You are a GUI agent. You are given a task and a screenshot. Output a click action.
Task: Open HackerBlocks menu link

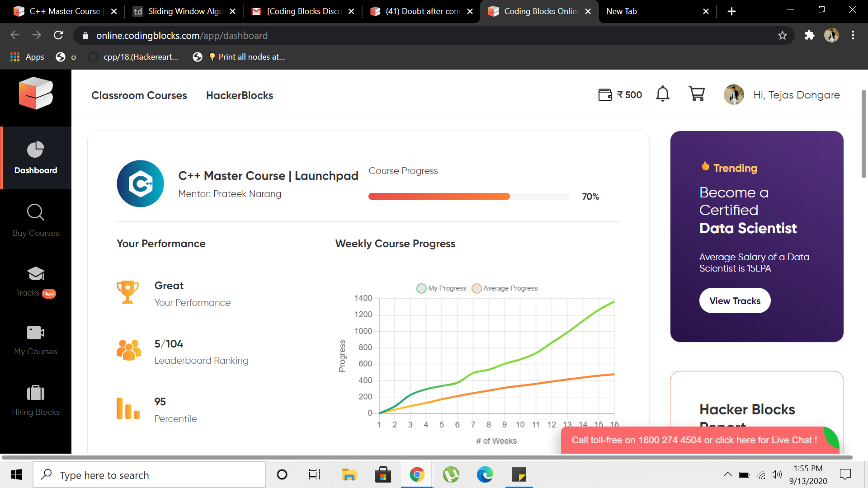pos(240,95)
